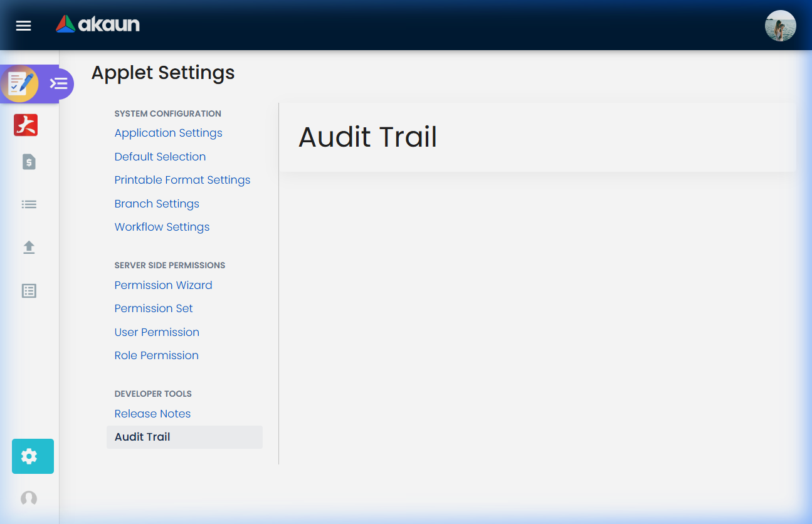This screenshot has height=524, width=812.
Task: Click the akaun logo in the header
Action: coord(97,25)
